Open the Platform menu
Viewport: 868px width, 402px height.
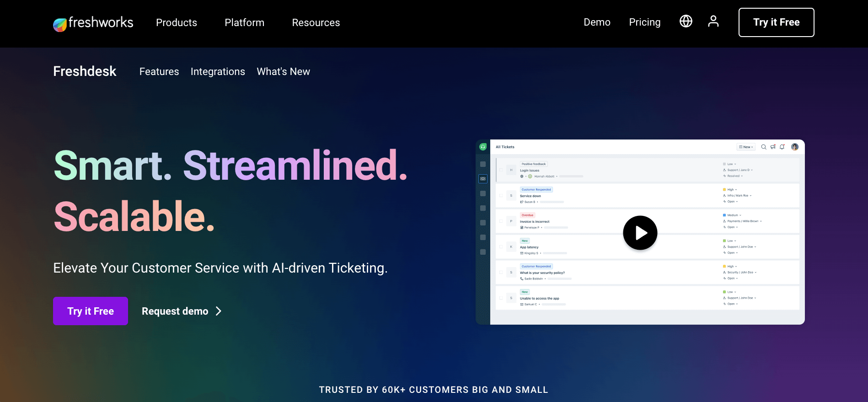coord(245,22)
